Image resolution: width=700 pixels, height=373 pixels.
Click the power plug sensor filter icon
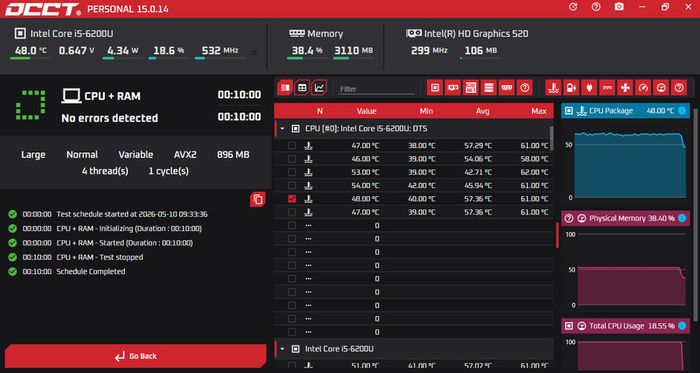coord(589,87)
